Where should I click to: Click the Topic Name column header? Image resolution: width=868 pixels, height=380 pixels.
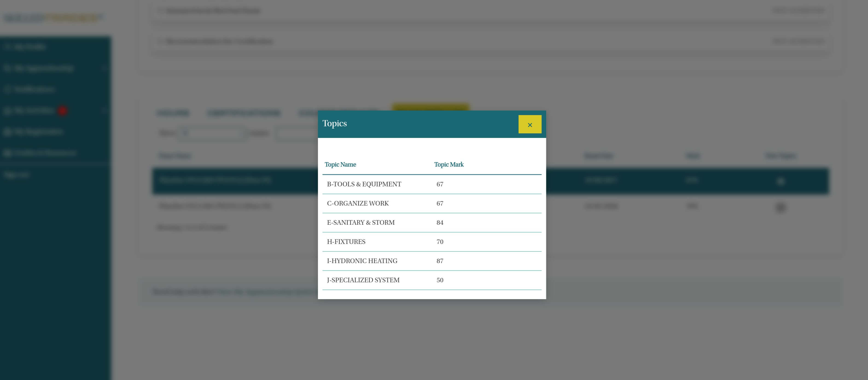point(340,164)
